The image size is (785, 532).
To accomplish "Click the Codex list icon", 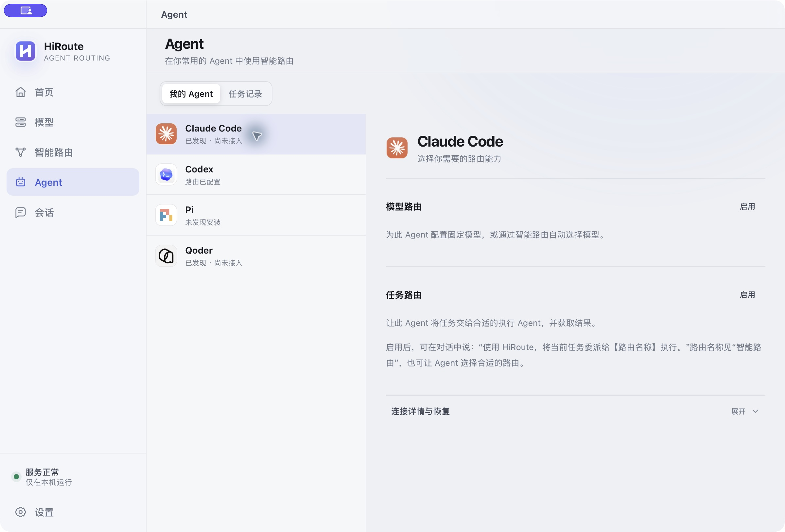I will point(166,174).
